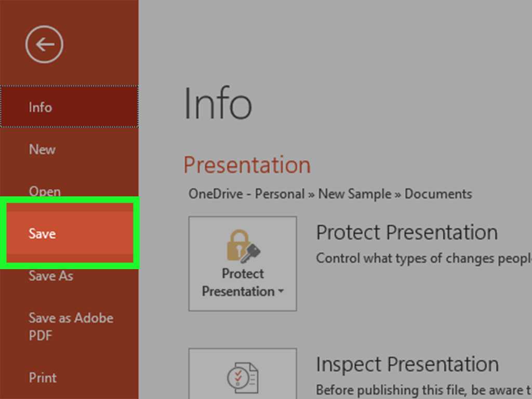This screenshot has height=399, width=532.
Task: Click the Inspect Presentation heading text
Action: (407, 364)
